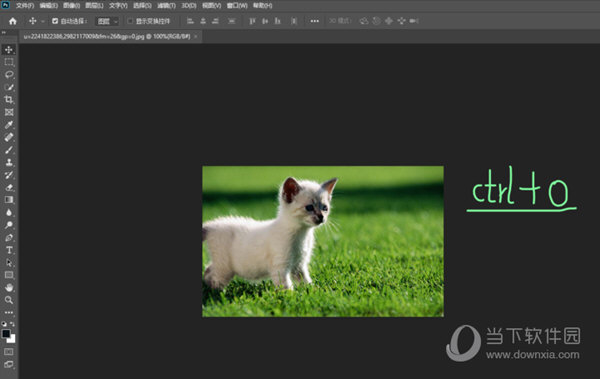Click the 3D roll mode icon
Image resolution: width=600 pixels, height=379 pixels.
pyautogui.click(x=377, y=21)
